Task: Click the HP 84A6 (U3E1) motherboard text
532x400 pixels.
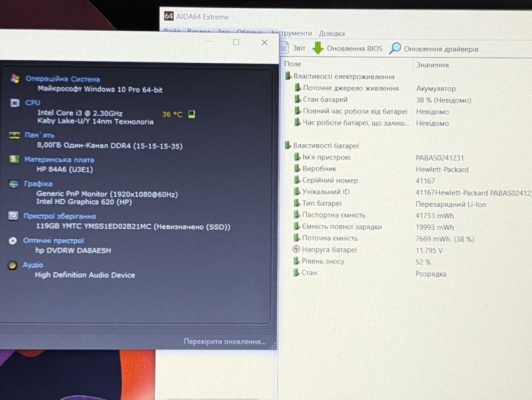Action: pyautogui.click(x=64, y=170)
